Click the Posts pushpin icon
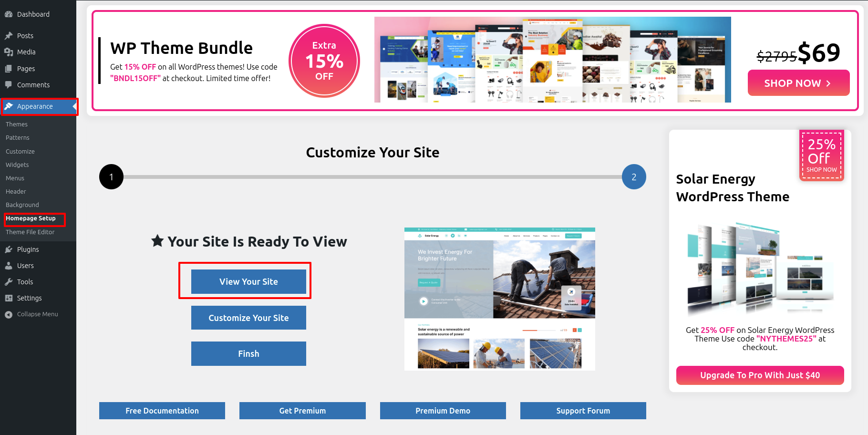Image resolution: width=868 pixels, height=435 pixels. pyautogui.click(x=9, y=36)
